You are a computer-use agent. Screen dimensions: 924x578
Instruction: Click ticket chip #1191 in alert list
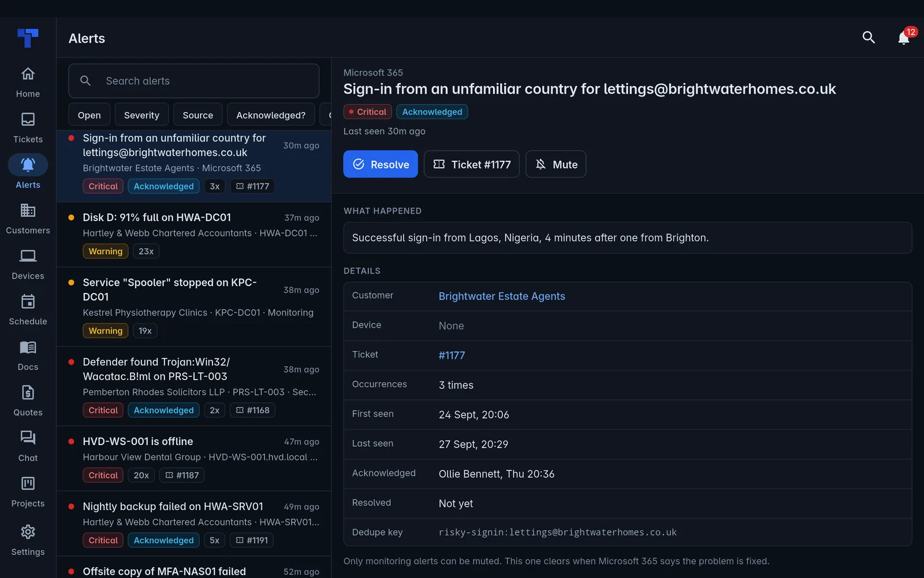(252, 540)
